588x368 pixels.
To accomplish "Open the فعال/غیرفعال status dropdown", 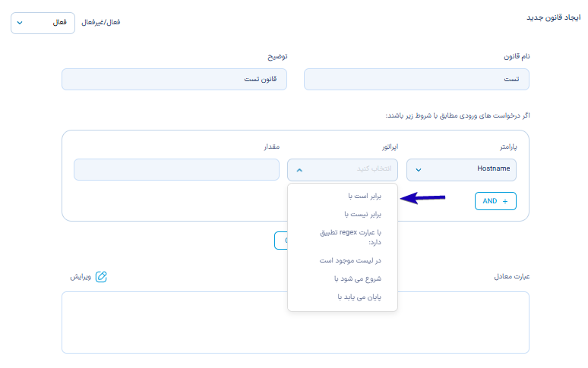I will [x=43, y=23].
